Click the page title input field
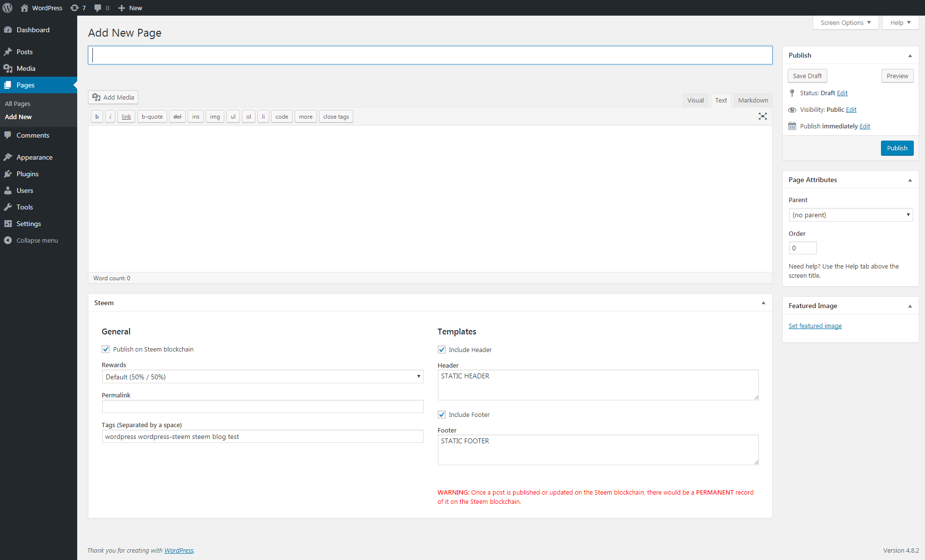The width and height of the screenshot is (925, 560). [430, 55]
